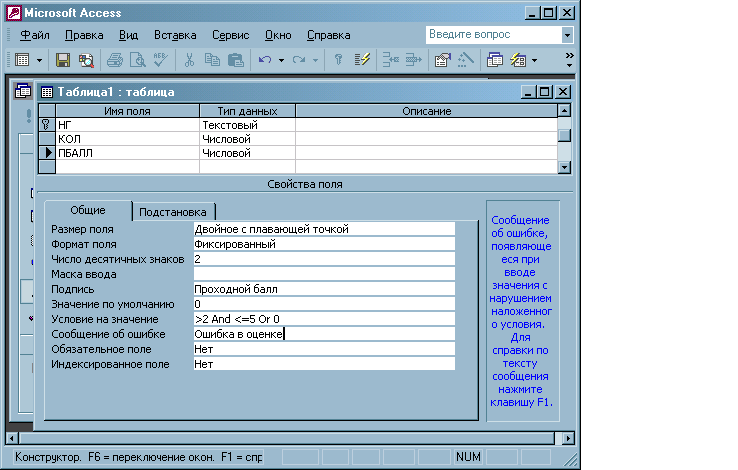Select the КОЛ field name cell
This screenshot has width=738, height=470.
coord(128,139)
